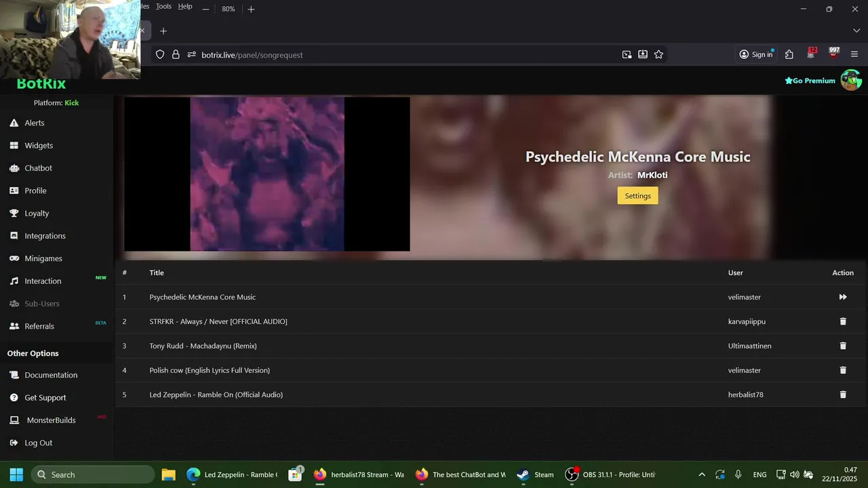Open Steam from taskbar
This screenshot has width=868, height=488.
[x=535, y=474]
